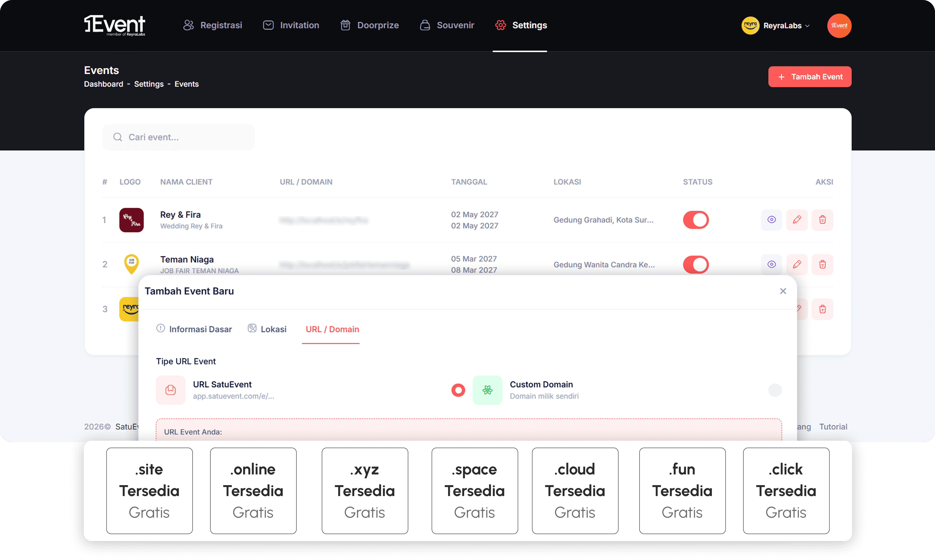Open the Registrasi menu
This screenshot has width=935, height=560.
(x=213, y=25)
